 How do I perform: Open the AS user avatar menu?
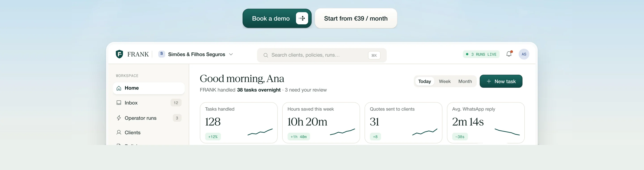524,54
